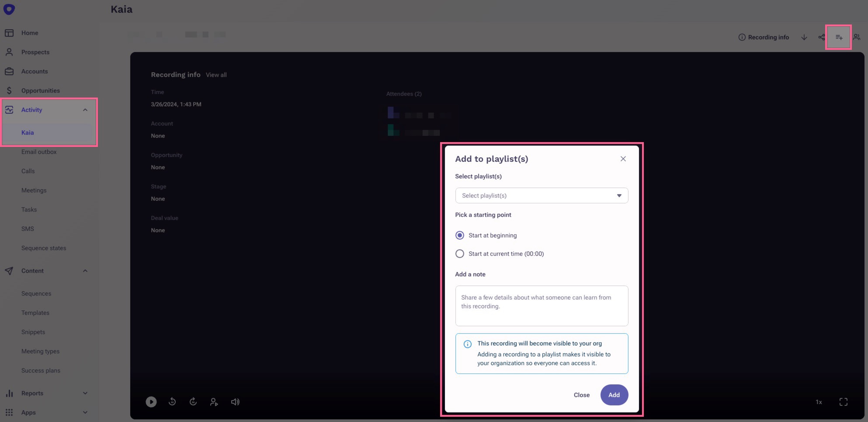
Task: Click the info icon in visibility notice
Action: click(468, 344)
